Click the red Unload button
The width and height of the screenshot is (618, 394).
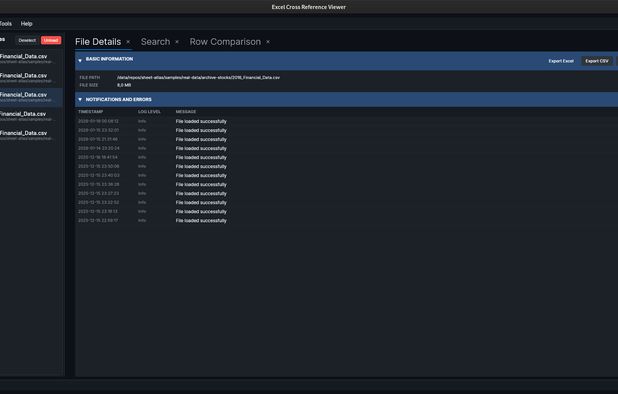click(x=51, y=40)
